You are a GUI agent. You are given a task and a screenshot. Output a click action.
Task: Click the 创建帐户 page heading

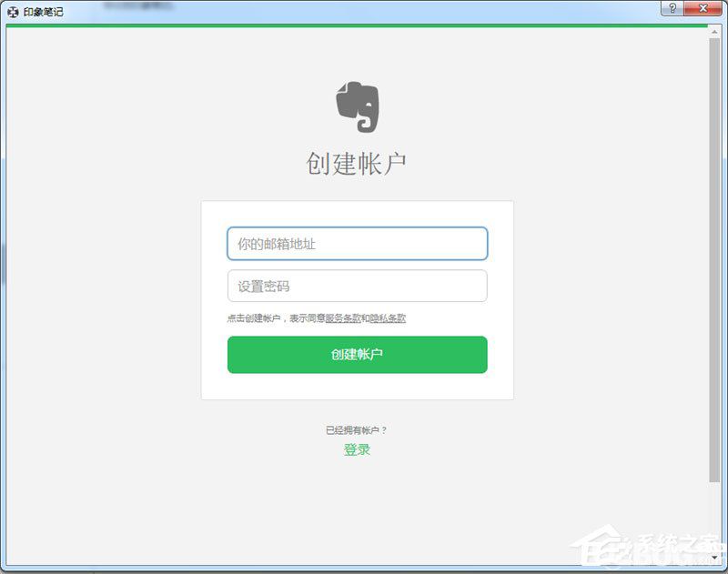pyautogui.click(x=356, y=164)
